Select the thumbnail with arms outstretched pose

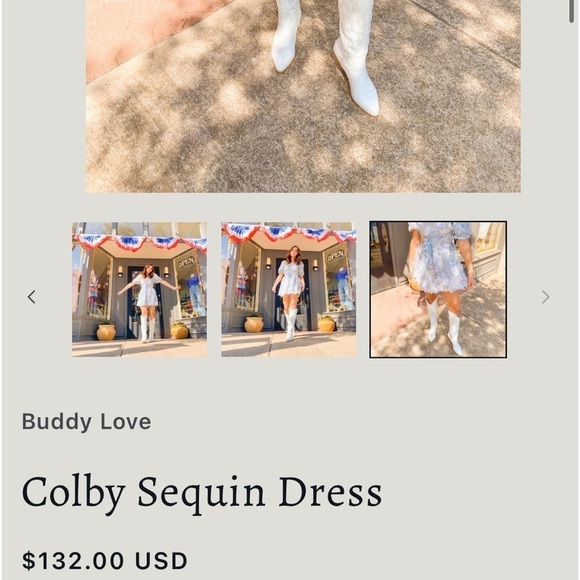tap(139, 290)
